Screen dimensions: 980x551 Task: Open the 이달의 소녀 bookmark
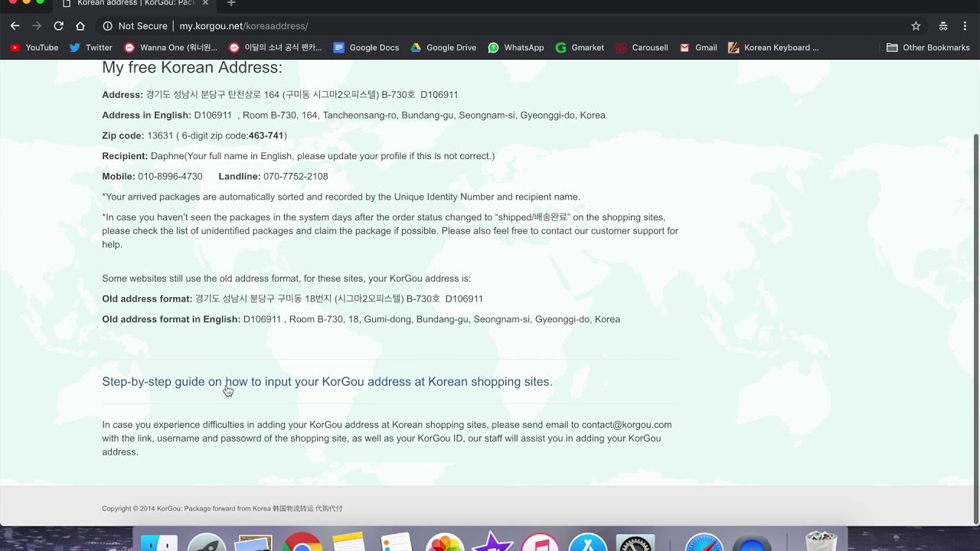tap(276, 47)
